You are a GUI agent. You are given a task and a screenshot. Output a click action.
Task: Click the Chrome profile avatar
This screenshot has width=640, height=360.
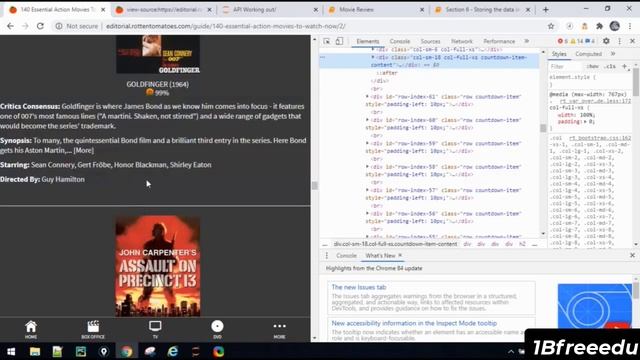615,26
